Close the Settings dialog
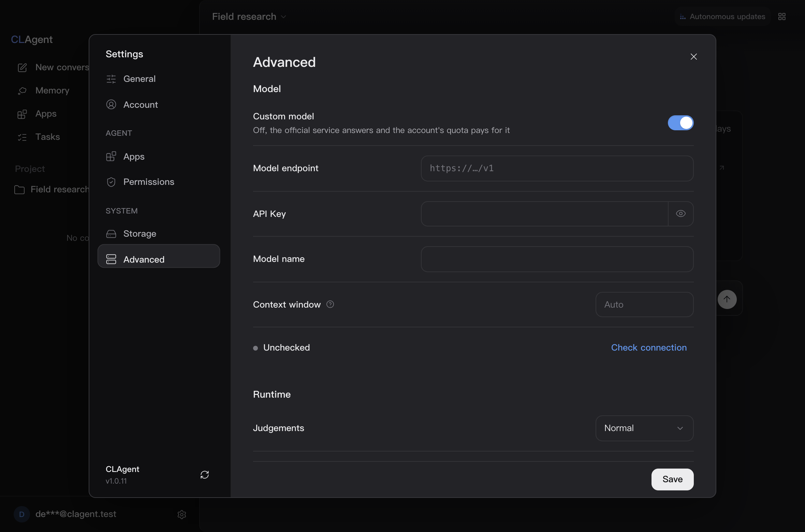This screenshot has height=532, width=805. tap(693, 57)
